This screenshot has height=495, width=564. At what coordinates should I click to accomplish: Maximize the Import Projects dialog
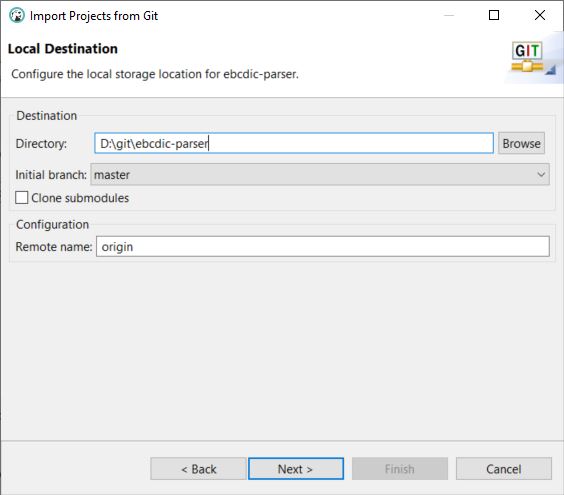[494, 15]
